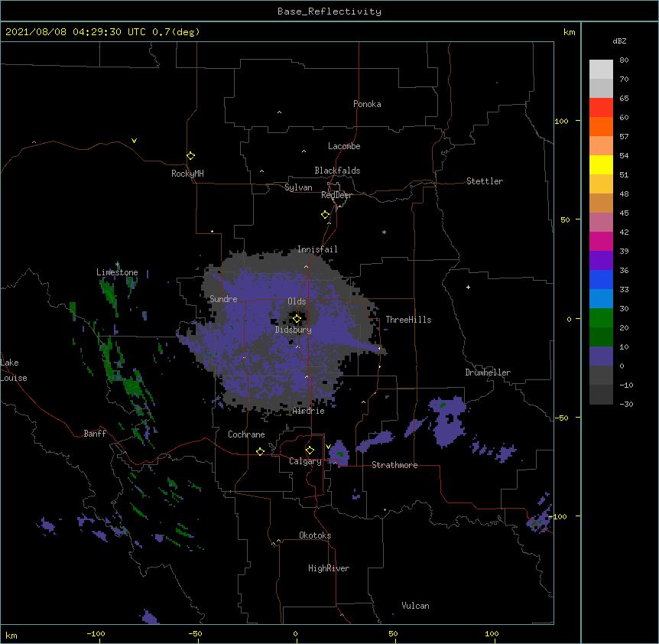Select the yellow diamond marker southwest of RedDeer
Image resolution: width=659 pixels, height=644 pixels.
click(x=326, y=215)
